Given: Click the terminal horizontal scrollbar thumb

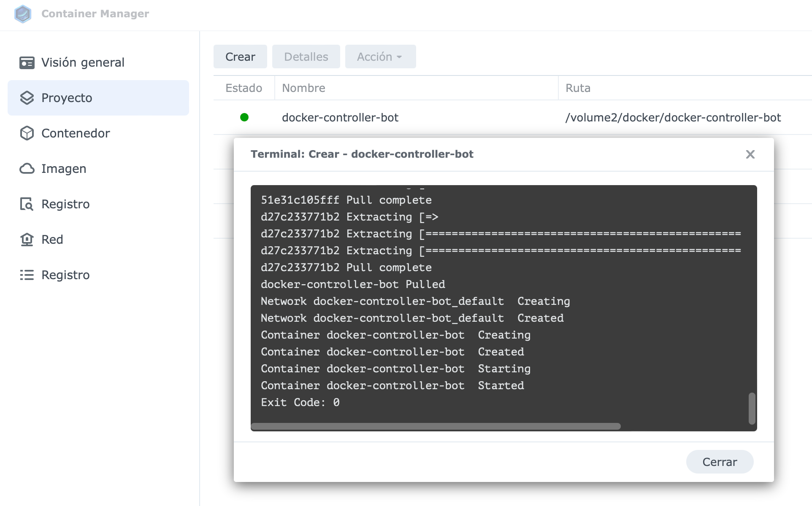Looking at the screenshot, I should coord(436,426).
